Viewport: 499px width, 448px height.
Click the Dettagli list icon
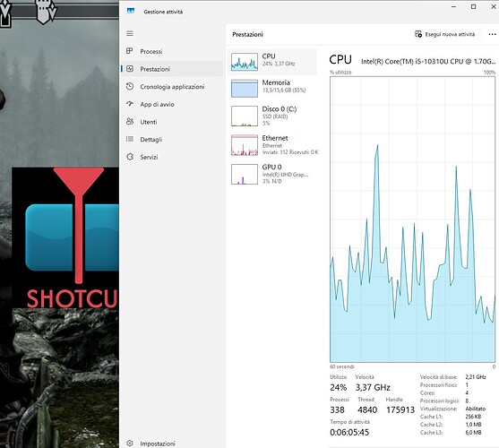(x=130, y=139)
